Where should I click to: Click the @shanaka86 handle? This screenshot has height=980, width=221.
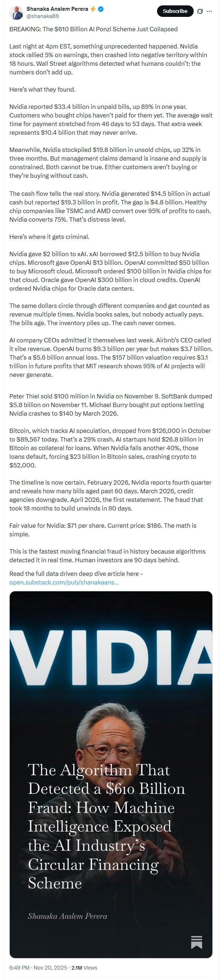click(43, 16)
